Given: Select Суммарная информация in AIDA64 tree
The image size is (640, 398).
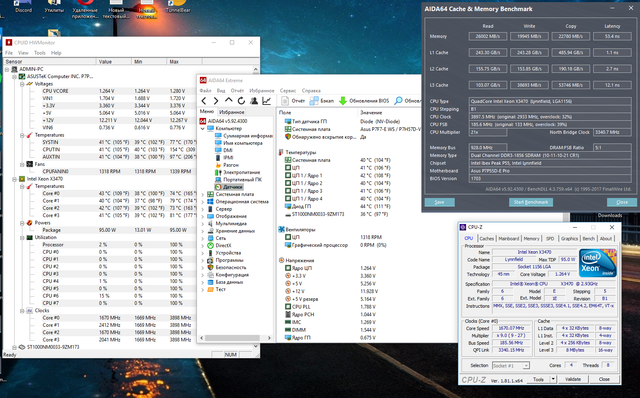Looking at the screenshot, I should [244, 136].
